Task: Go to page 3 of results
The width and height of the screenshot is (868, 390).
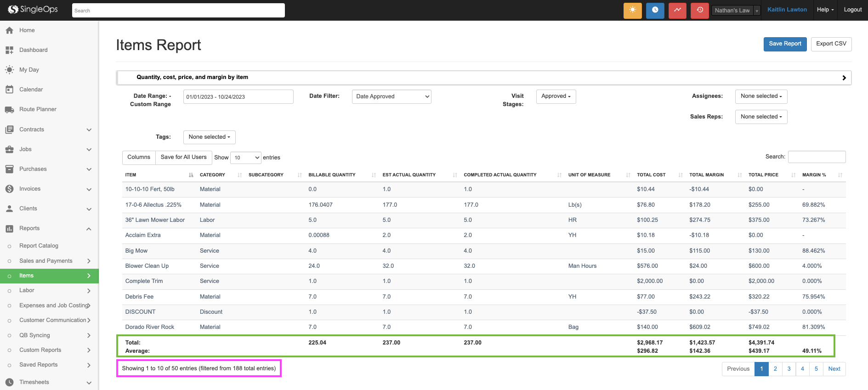Action: [789, 369]
